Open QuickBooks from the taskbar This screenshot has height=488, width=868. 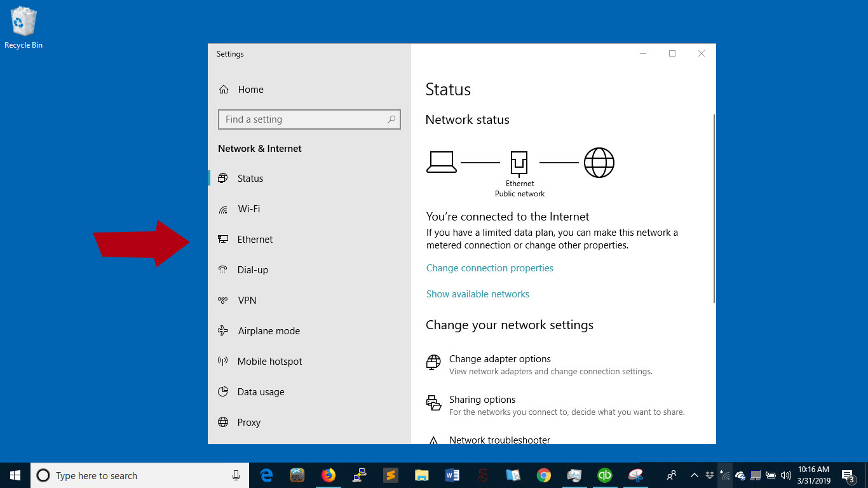pyautogui.click(x=604, y=475)
